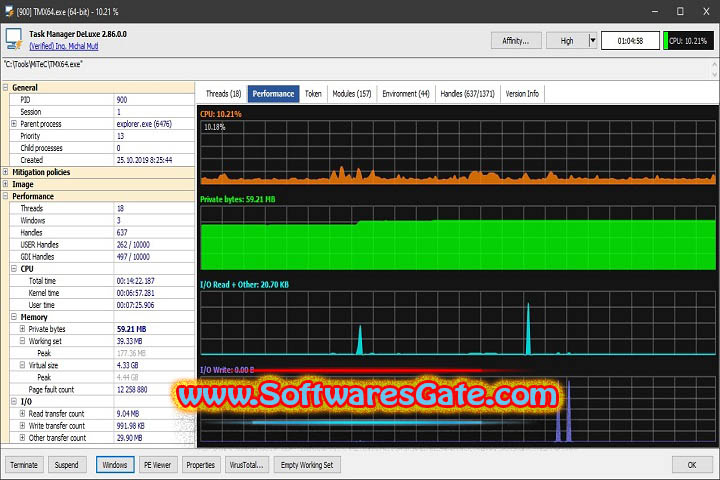
Task: Select the Page fault count row
Action: [102, 389]
